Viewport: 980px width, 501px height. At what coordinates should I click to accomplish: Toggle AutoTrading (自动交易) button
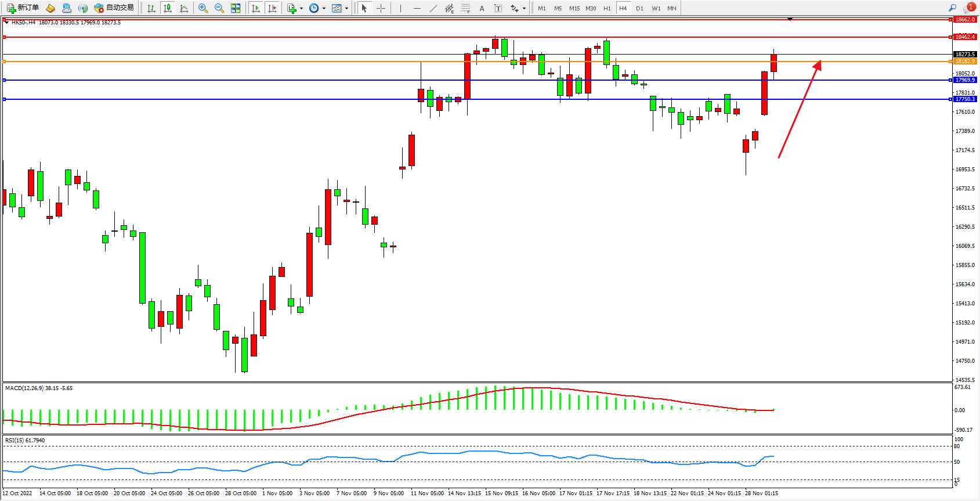(114, 8)
